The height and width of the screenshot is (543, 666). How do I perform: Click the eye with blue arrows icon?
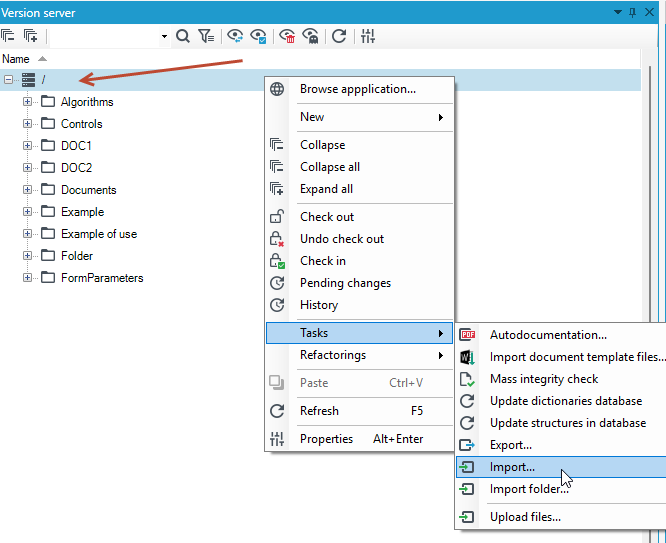pyautogui.click(x=235, y=36)
